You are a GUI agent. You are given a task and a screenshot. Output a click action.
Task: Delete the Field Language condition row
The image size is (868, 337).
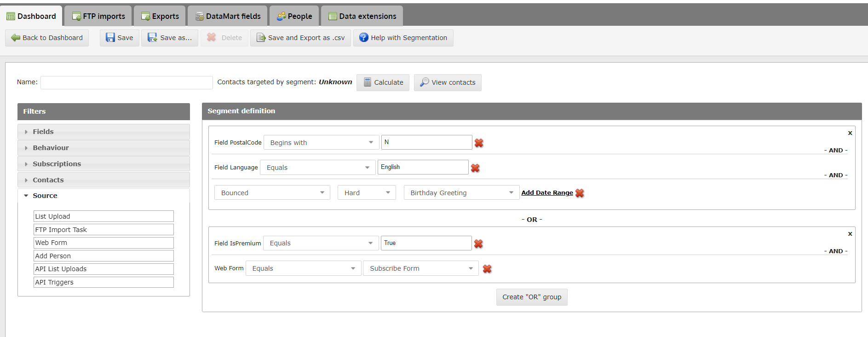[x=475, y=168]
